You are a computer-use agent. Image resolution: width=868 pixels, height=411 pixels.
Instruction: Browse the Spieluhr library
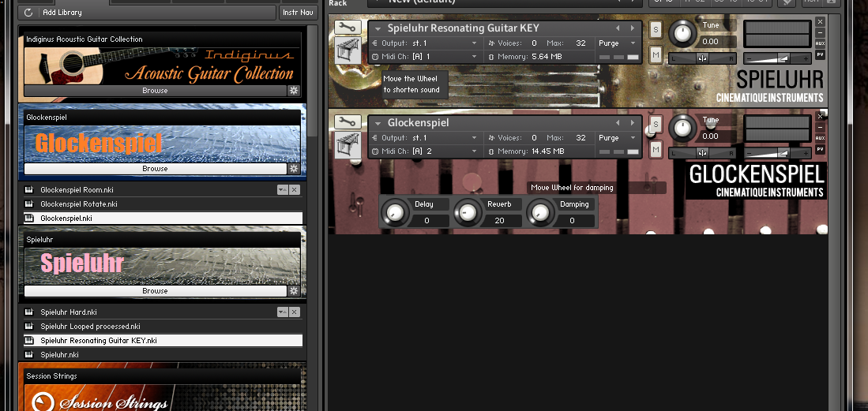[x=155, y=291]
